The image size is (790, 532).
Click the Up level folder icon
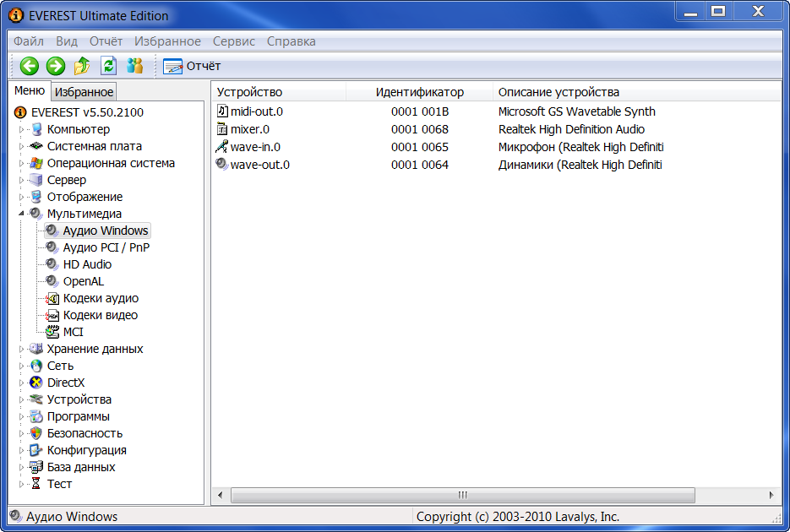click(x=82, y=66)
